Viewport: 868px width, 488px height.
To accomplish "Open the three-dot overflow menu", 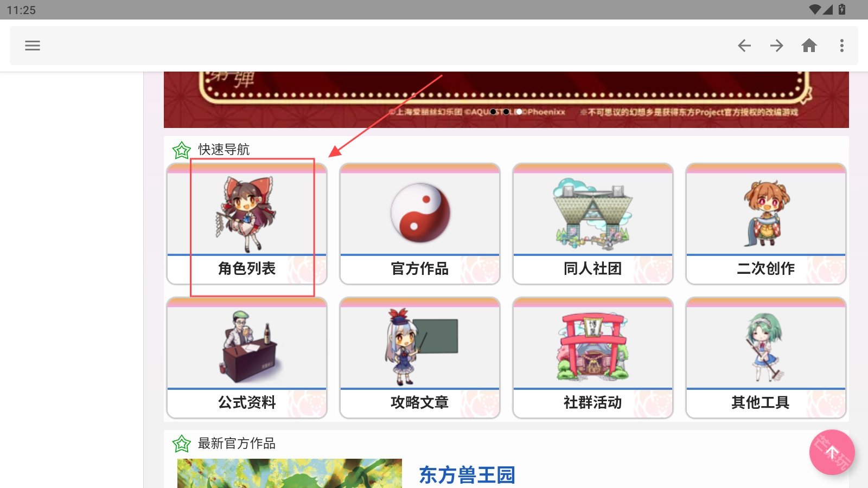I will [x=842, y=46].
